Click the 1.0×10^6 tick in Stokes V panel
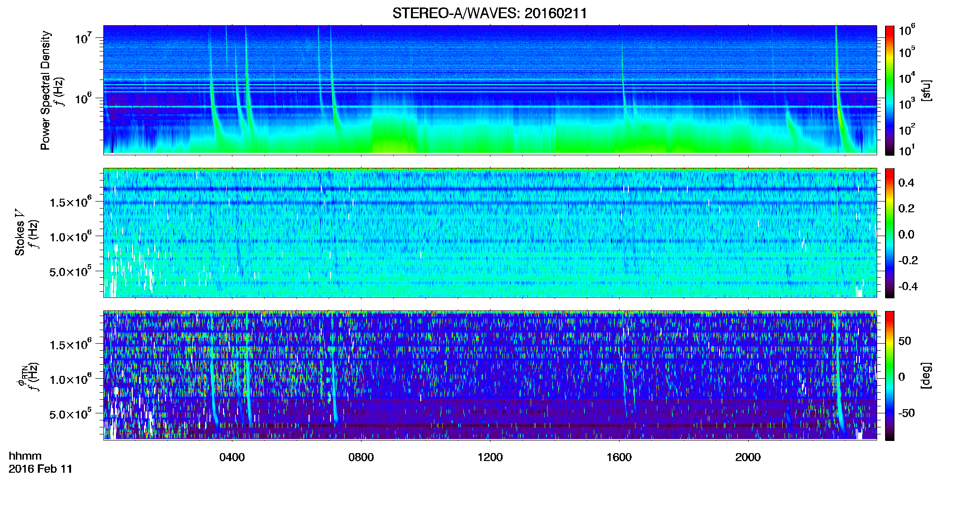This screenshot has width=980, height=505. coord(71,237)
